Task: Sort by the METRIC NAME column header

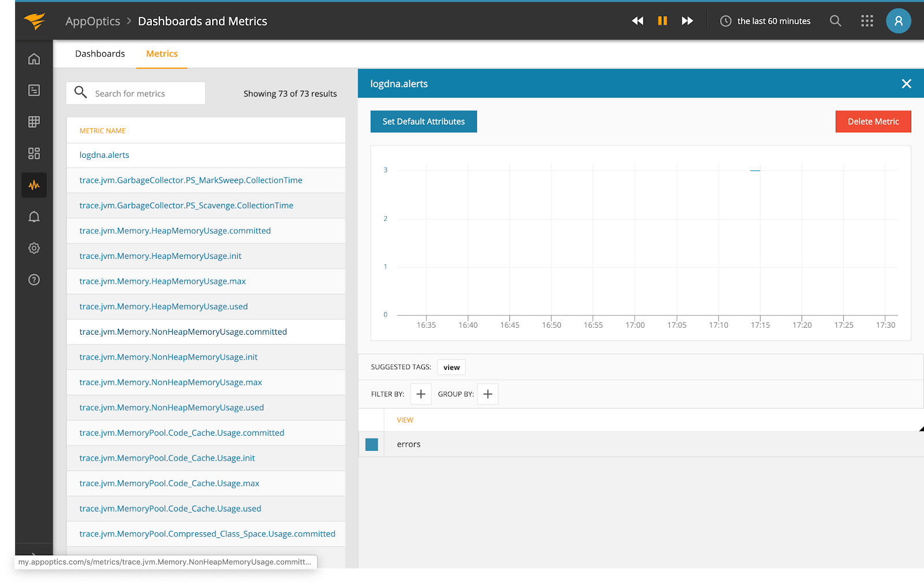Action: (103, 131)
